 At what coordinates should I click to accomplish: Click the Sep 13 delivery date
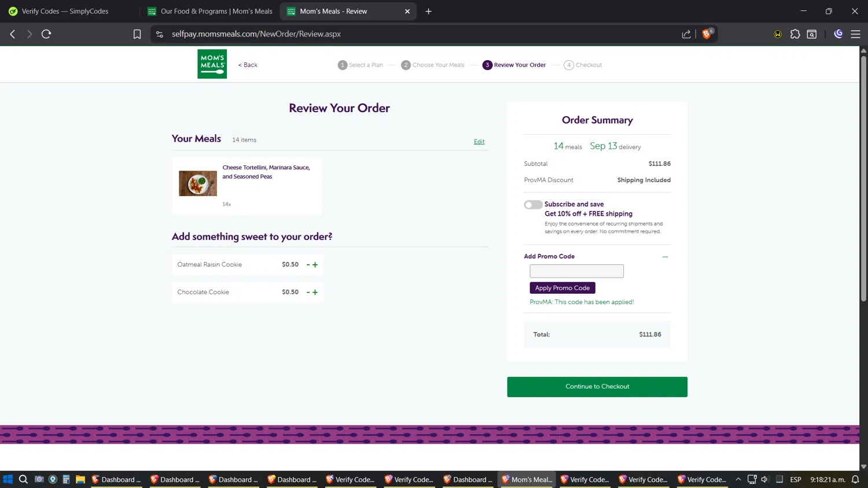[615, 146]
